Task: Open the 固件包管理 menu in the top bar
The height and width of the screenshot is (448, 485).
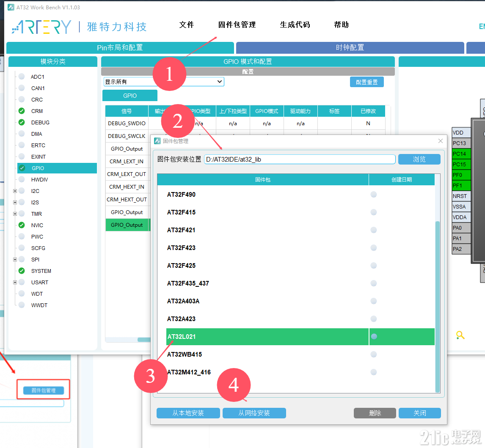Action: [x=237, y=25]
